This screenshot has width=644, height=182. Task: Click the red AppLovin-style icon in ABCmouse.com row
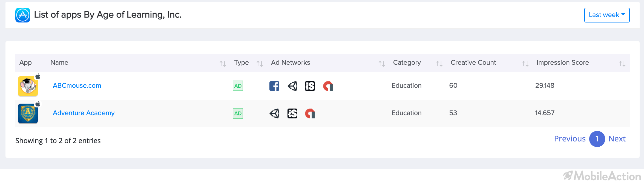pyautogui.click(x=328, y=86)
